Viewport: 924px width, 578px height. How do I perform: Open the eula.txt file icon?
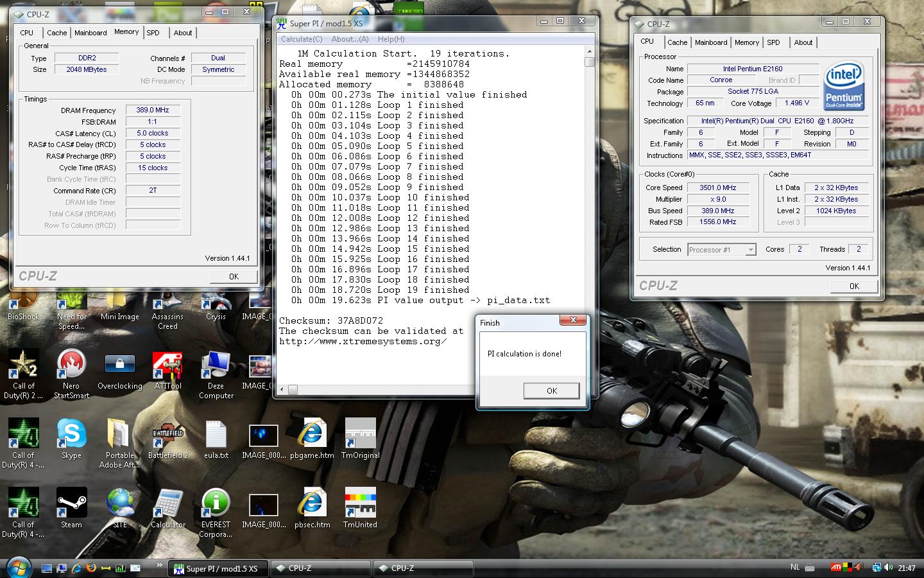216,440
